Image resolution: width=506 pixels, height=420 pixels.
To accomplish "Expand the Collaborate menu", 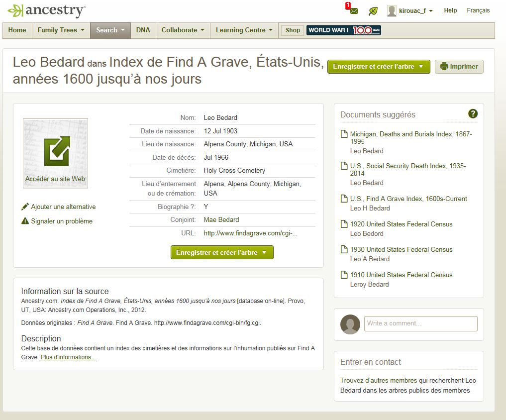I will pos(183,30).
